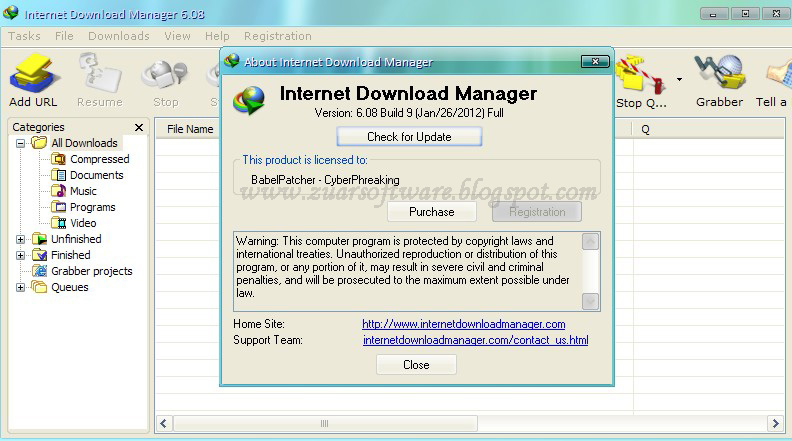Screen dimensions: 792x441
Task: Click the IDM logo in About dialog
Action: [249, 100]
